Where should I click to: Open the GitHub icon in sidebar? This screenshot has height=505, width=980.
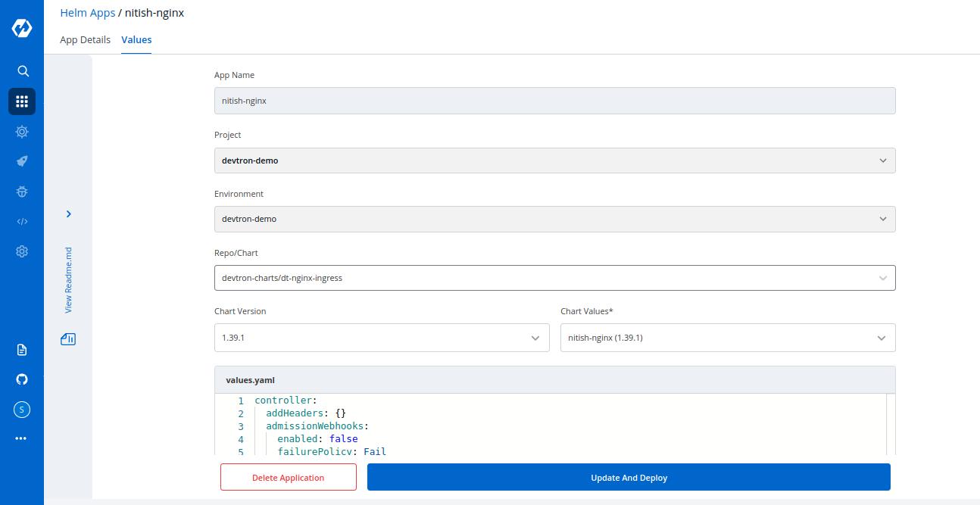(x=22, y=379)
